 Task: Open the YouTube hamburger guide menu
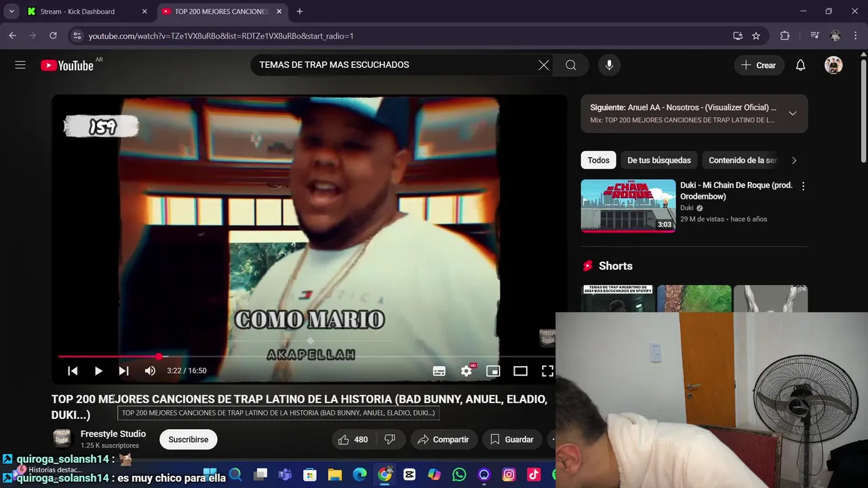pos(20,65)
